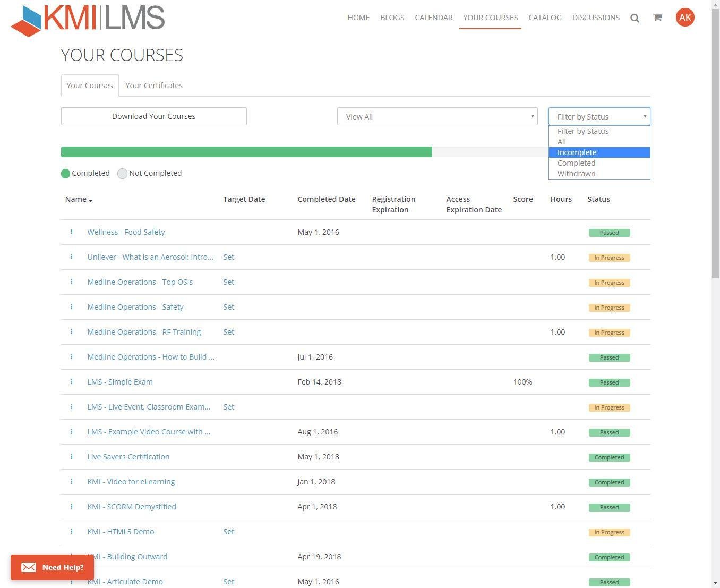
Task: Toggle the Completed legend indicator
Action: [x=66, y=174]
